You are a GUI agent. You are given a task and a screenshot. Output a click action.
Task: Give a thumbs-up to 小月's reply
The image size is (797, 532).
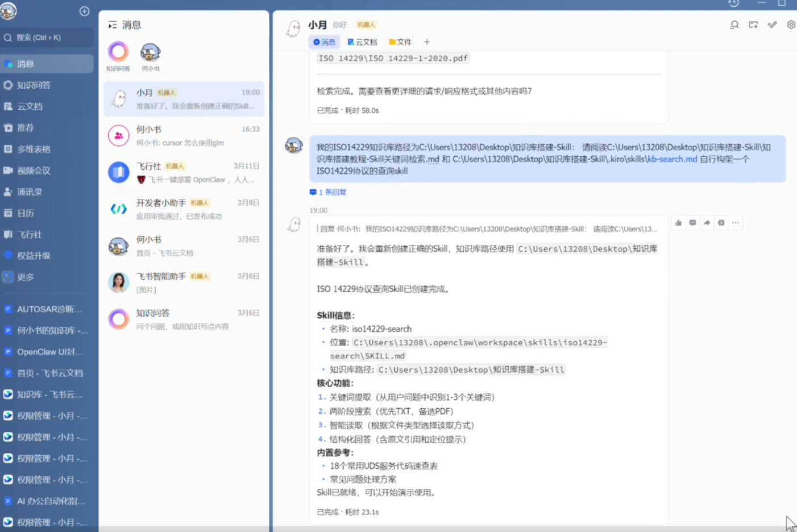[x=678, y=223]
